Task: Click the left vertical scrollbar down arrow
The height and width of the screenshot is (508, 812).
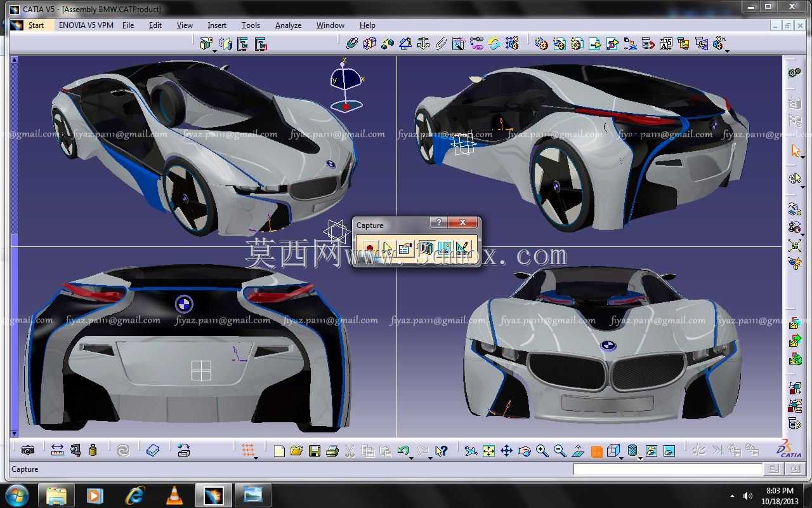Action: (x=14, y=434)
